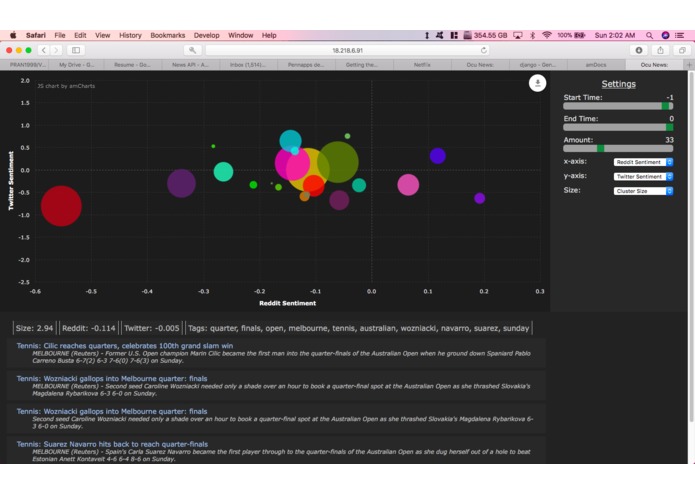Open the Apple menu
Viewport: 695px width, 494px height.
click(x=13, y=35)
